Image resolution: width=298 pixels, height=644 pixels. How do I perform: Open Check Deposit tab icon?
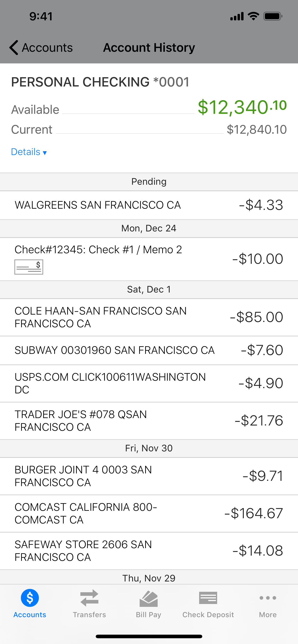pyautogui.click(x=208, y=598)
